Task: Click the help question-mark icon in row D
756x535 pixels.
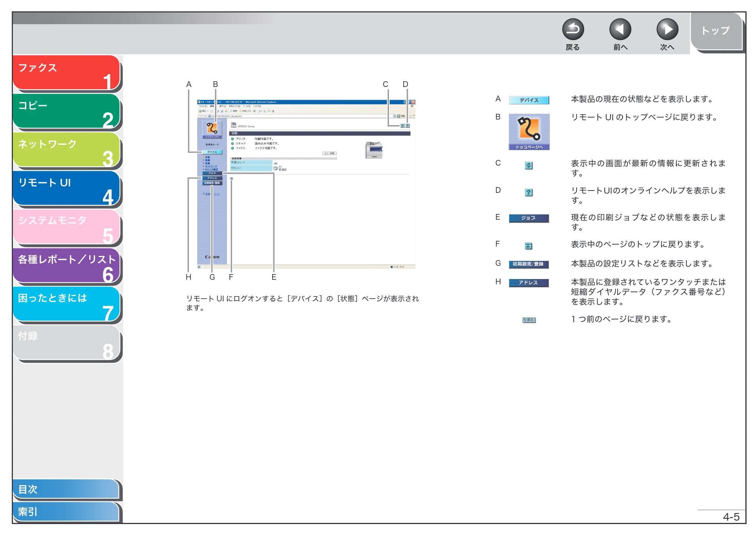Action: (x=529, y=192)
